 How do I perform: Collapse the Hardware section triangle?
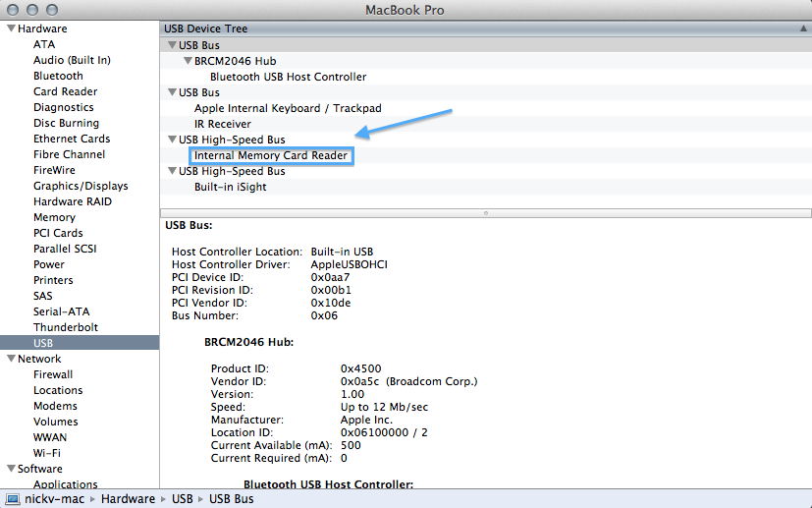tap(11, 28)
